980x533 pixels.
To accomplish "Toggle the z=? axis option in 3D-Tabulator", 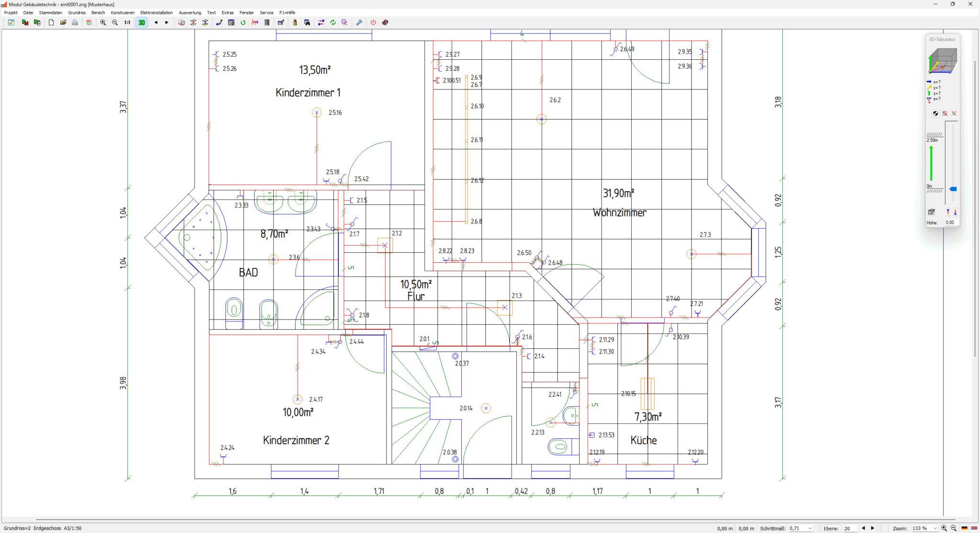I will (x=936, y=93).
